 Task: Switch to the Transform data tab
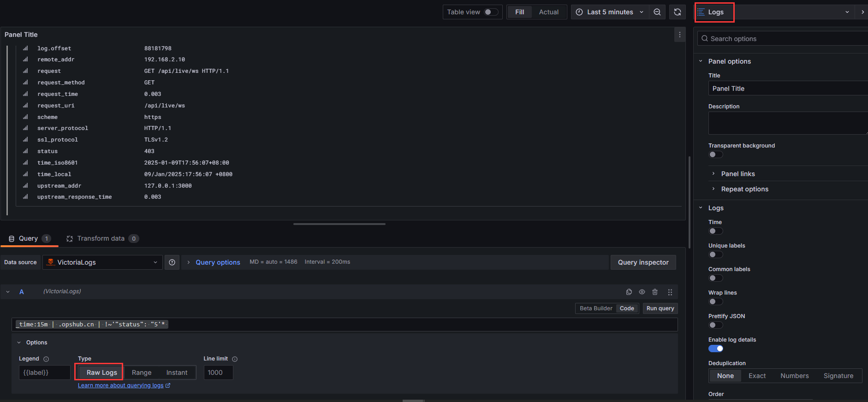[101, 238]
